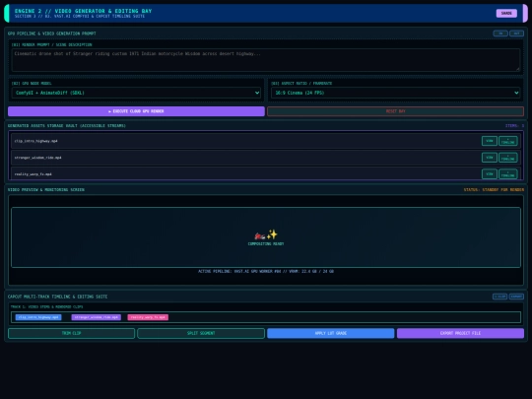Select blue clip_intro_highway.mp4 timeline clip
The image size is (532, 399).
click(38, 317)
